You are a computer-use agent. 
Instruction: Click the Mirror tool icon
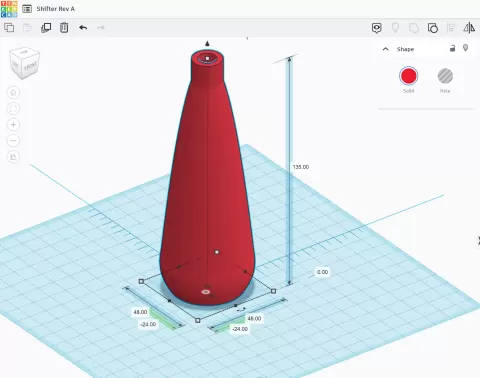(469, 28)
